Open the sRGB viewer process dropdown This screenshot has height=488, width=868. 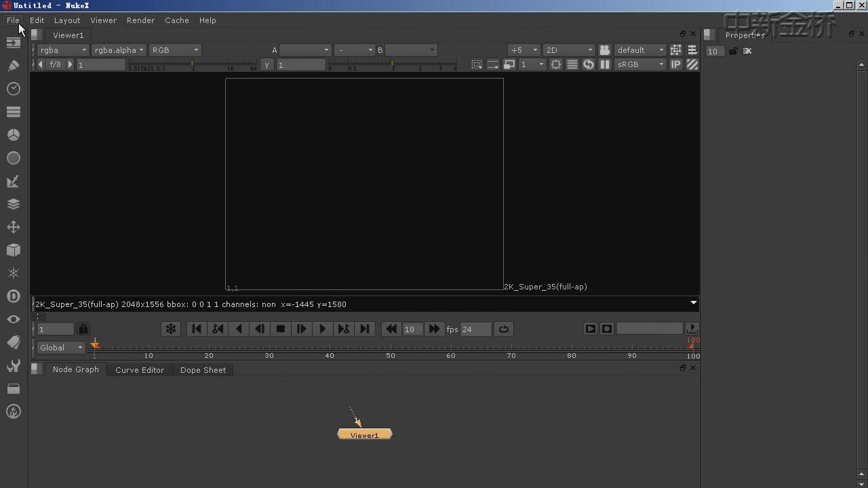tap(641, 64)
